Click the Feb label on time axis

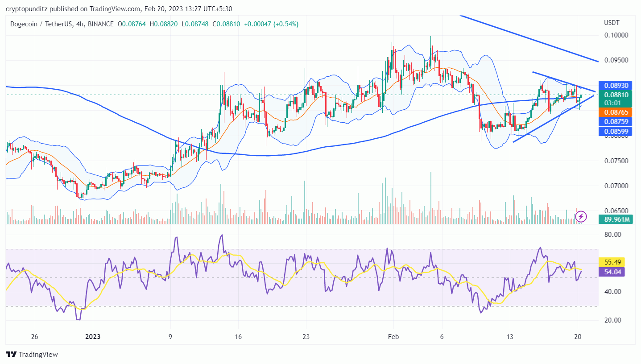393,337
